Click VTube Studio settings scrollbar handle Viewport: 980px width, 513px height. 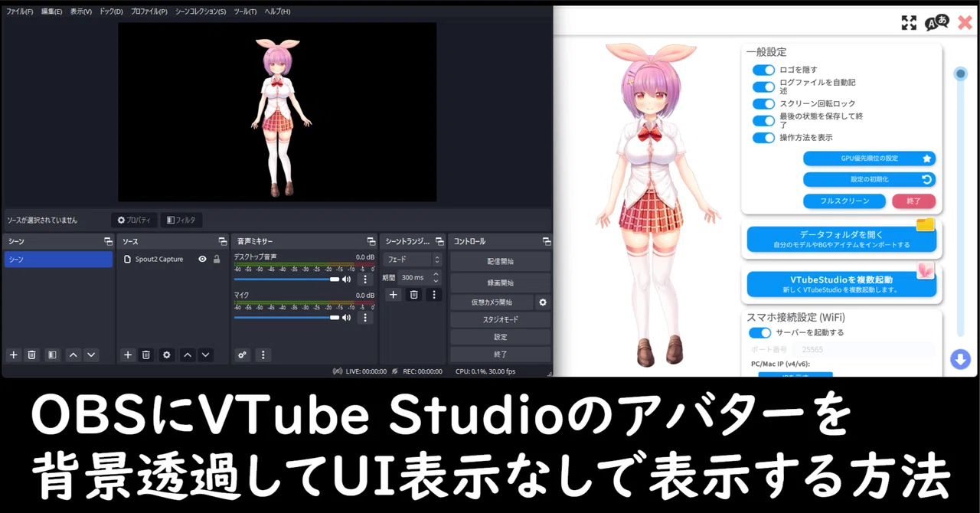pyautogui.click(x=960, y=74)
